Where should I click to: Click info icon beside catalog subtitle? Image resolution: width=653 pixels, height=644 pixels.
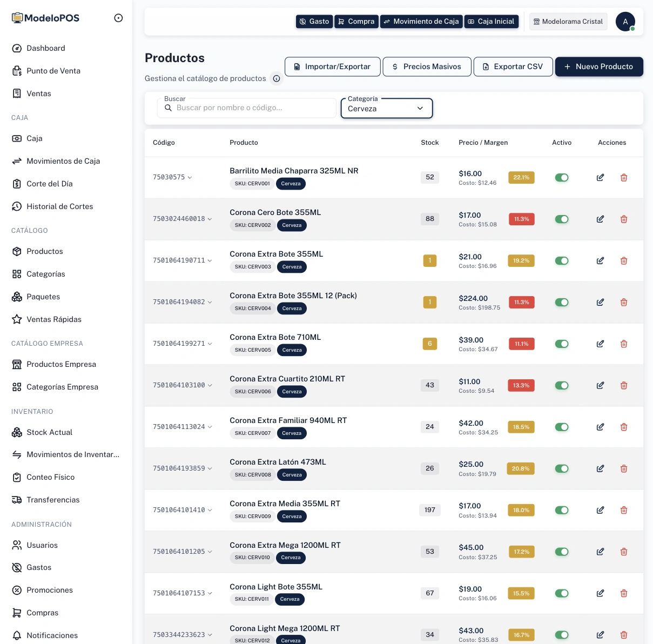point(277,79)
